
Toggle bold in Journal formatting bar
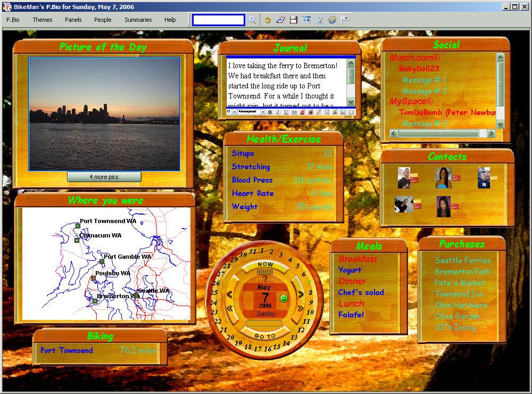[270, 112]
